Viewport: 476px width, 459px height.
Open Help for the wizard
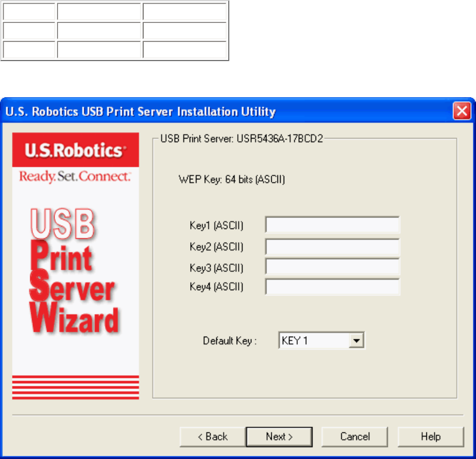[x=431, y=437]
